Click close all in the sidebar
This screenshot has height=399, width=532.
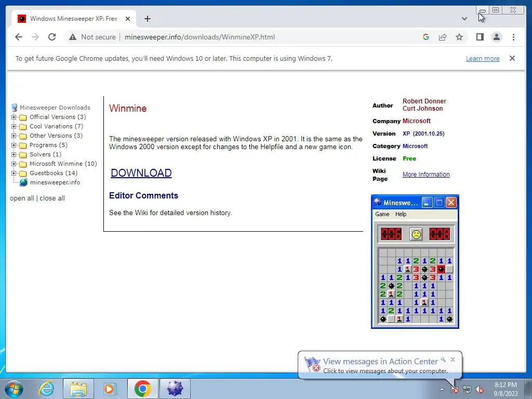pyautogui.click(x=52, y=198)
